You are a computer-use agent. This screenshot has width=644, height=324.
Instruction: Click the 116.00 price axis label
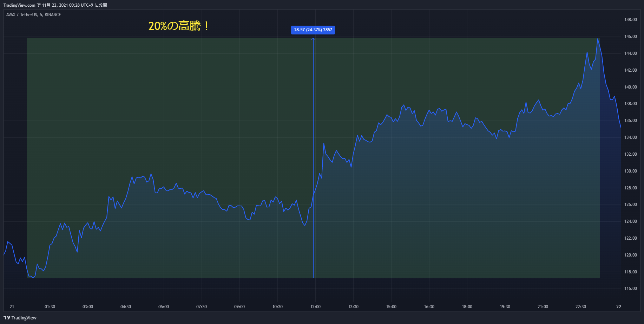coord(630,289)
